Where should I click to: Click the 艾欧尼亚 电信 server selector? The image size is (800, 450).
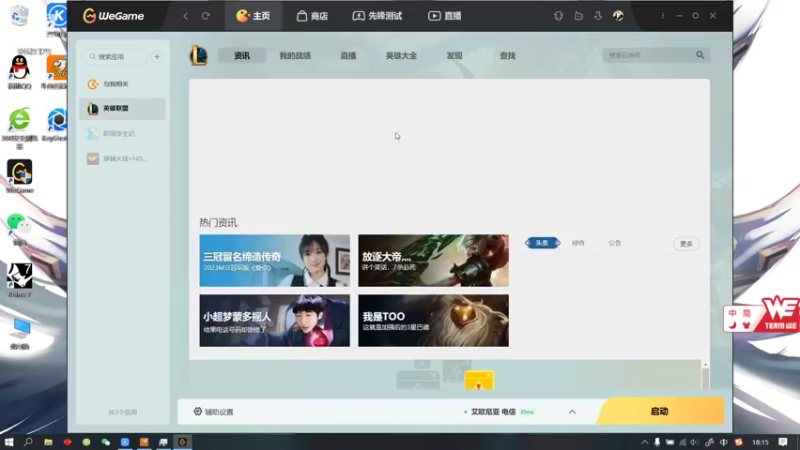[498, 412]
